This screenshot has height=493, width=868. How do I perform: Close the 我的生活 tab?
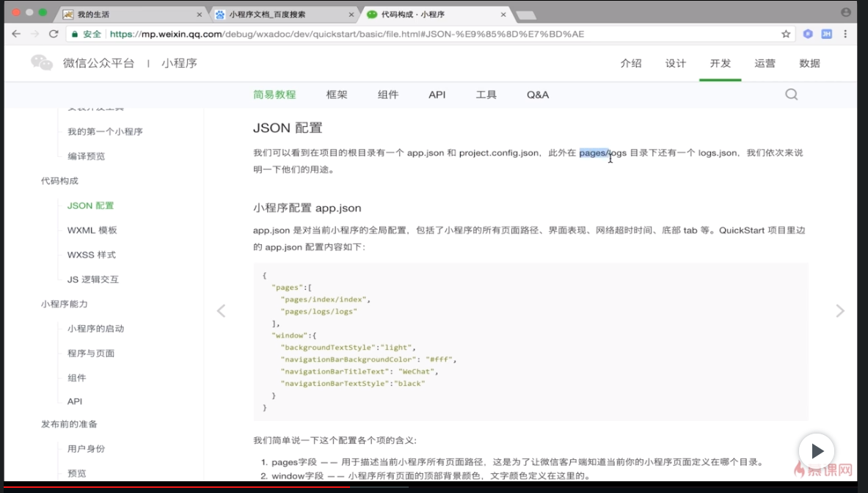pyautogui.click(x=200, y=15)
